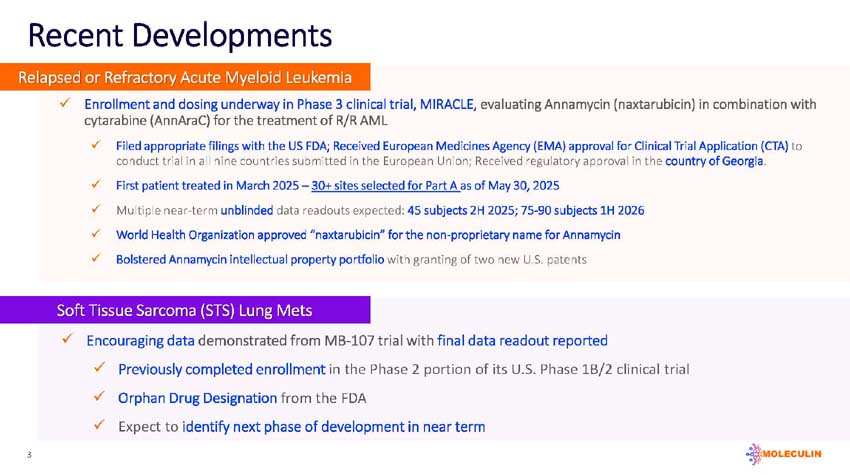Click the text "final data readout reported"
The width and height of the screenshot is (850, 475).
coord(523,341)
